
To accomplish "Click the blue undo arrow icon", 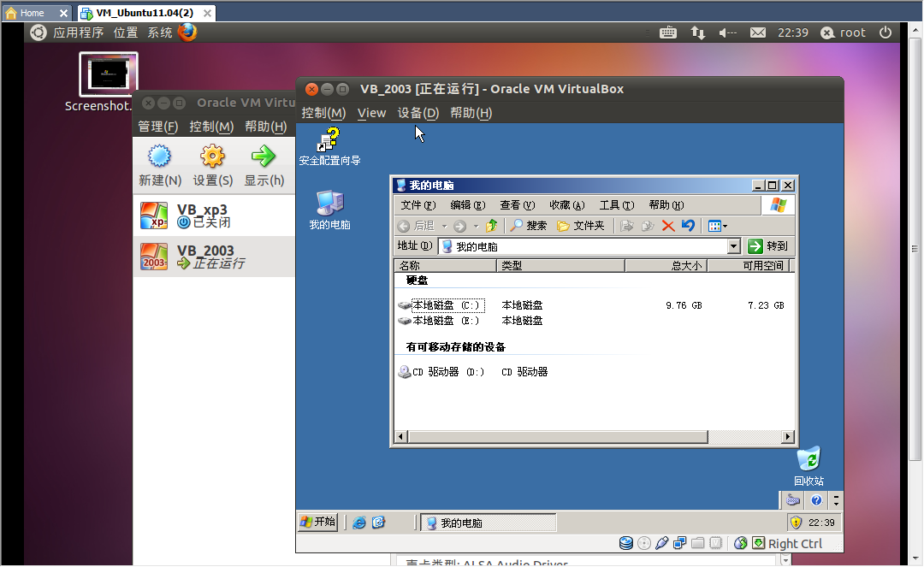I will [688, 226].
